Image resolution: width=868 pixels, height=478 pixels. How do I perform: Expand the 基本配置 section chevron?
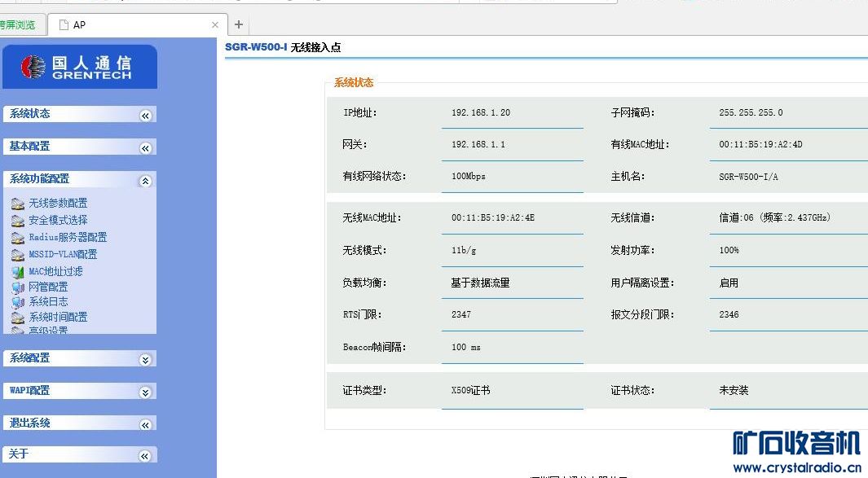(145, 147)
